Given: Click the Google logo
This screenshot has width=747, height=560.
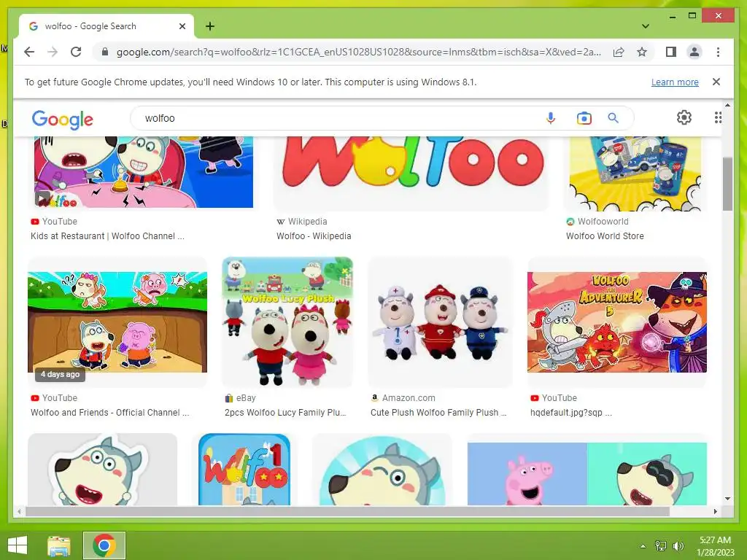Looking at the screenshot, I should (63, 119).
